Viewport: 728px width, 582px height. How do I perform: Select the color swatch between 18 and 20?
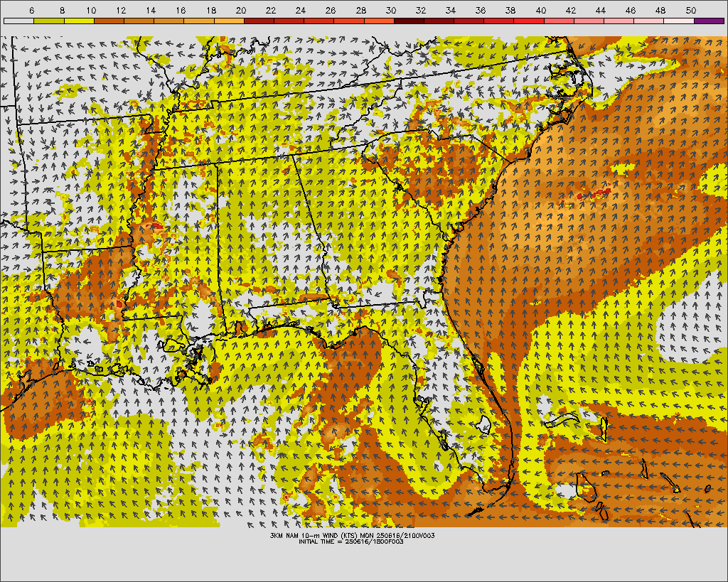(229, 21)
